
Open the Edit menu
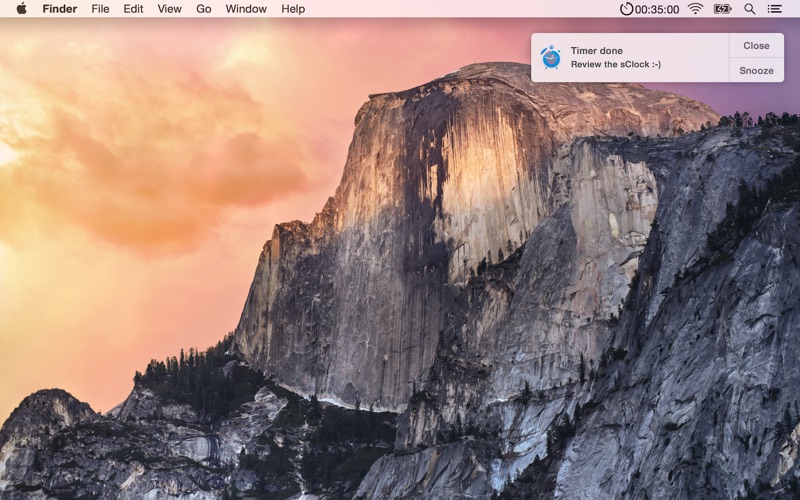point(133,9)
